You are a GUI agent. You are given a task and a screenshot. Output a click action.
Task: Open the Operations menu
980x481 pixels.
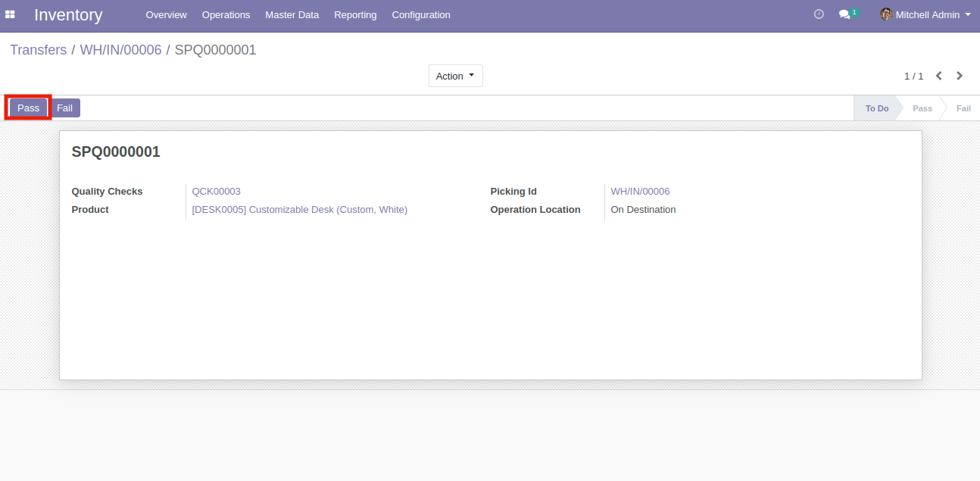226,14
